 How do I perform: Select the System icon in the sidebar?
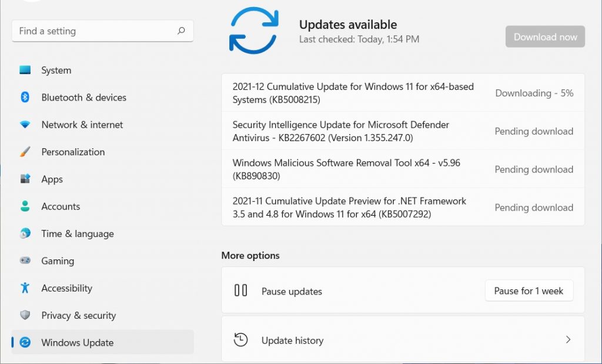25,70
